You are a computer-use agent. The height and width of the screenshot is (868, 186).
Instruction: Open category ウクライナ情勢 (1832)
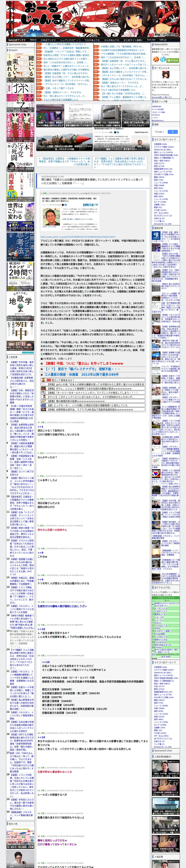[x=164, y=147]
